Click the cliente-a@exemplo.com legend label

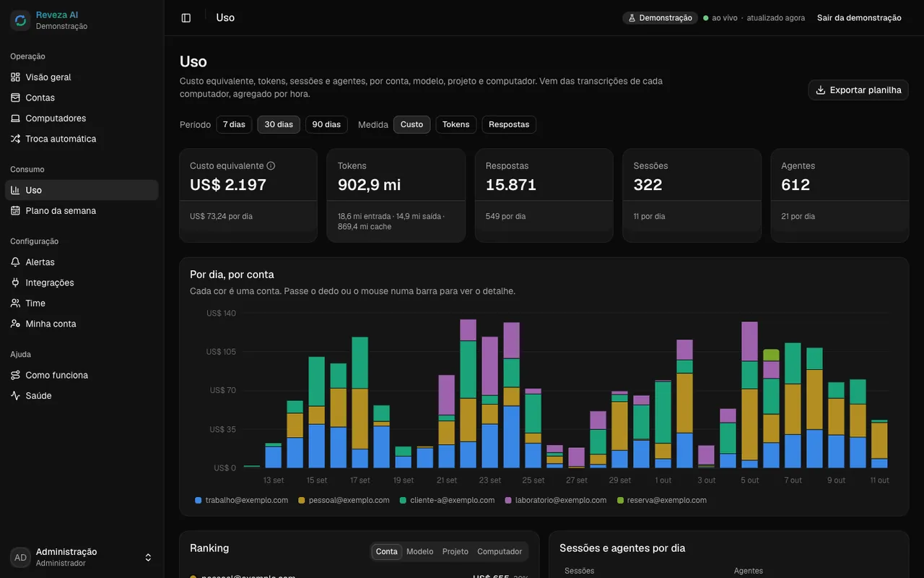(453, 500)
